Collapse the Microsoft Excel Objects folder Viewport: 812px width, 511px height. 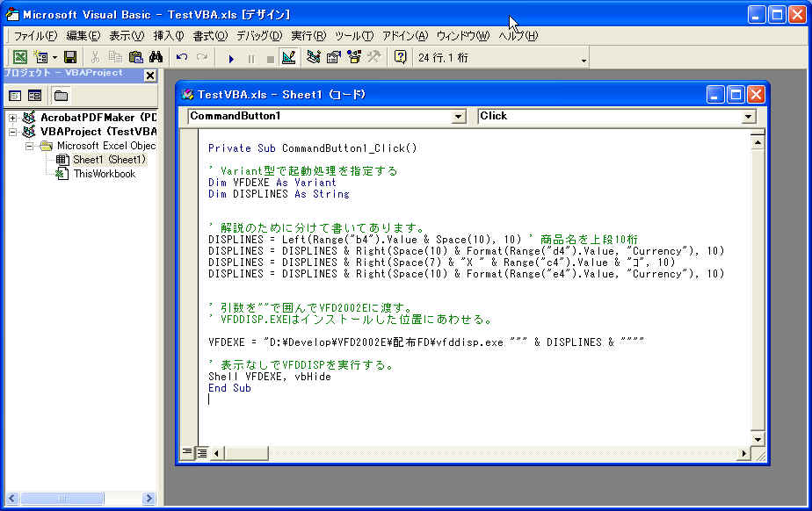29,147
